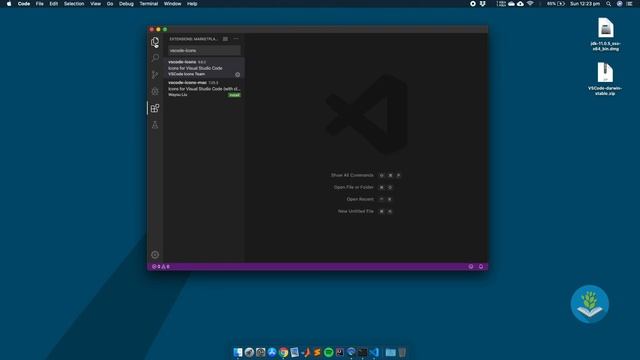
Task: Open App Store from the Dock
Action: point(272,352)
